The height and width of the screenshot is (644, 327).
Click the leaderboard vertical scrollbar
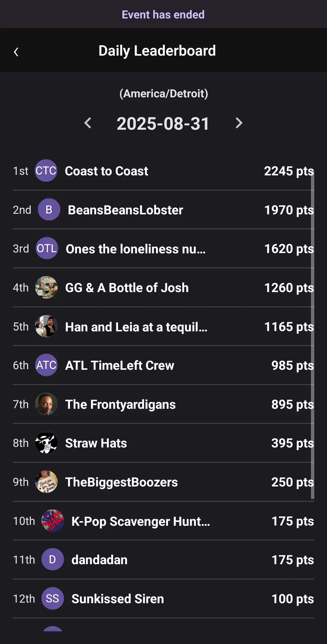coord(312,333)
